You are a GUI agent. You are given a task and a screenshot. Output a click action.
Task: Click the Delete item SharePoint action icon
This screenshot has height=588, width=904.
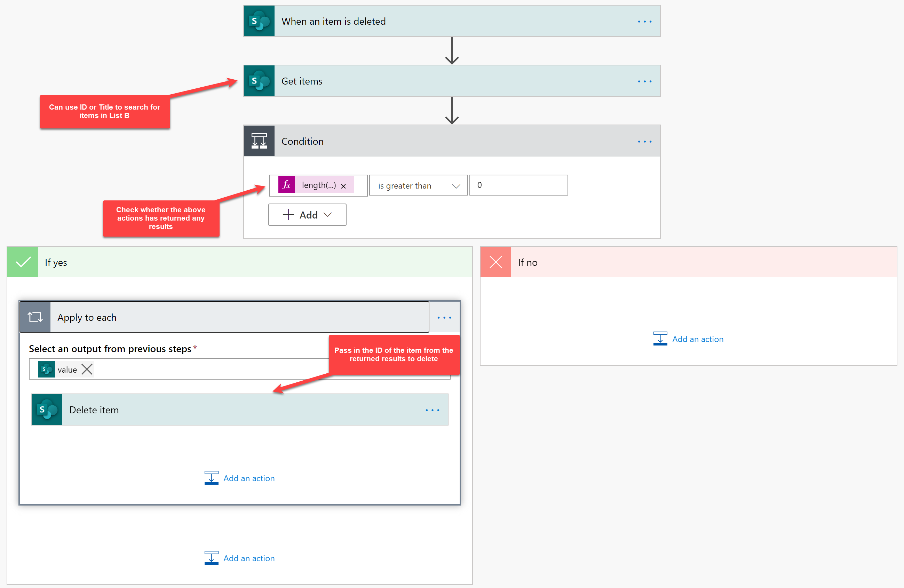(47, 410)
